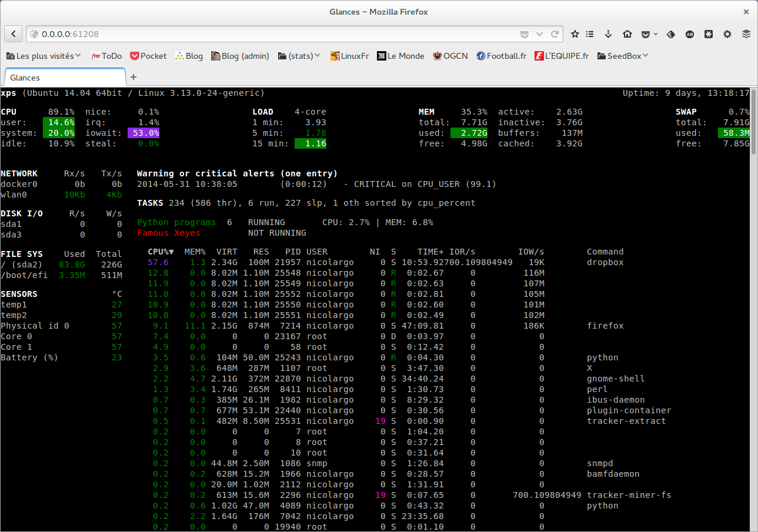Click the stacked layers toolbar icon
Viewport: 758px width, 532px height.
pyautogui.click(x=746, y=34)
